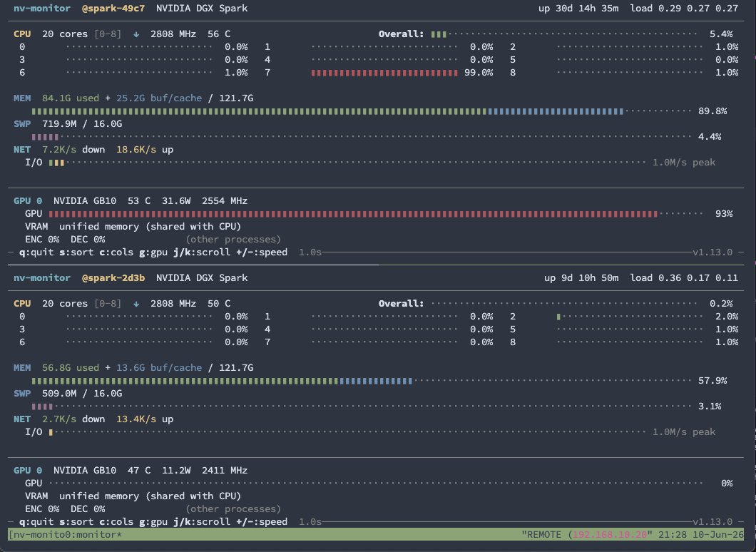Click c:cols in the spark-2d3b pane
The height and width of the screenshot is (552, 756).
click(x=116, y=521)
